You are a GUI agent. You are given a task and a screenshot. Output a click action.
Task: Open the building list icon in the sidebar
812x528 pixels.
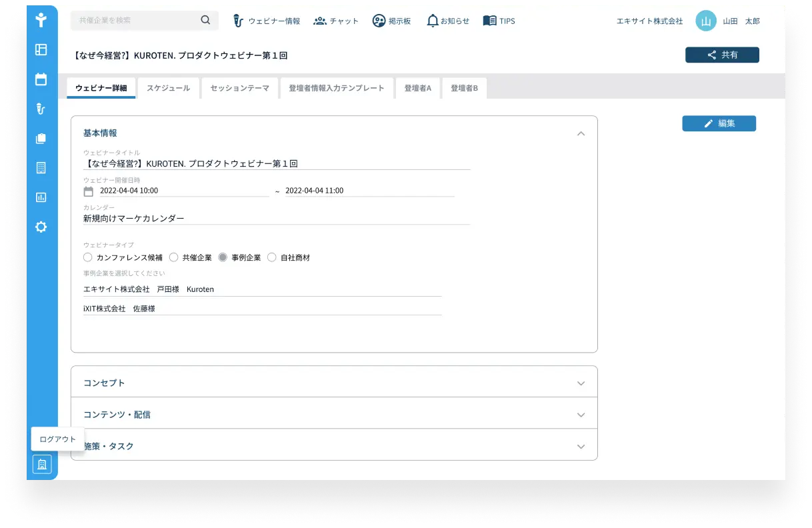click(41, 168)
